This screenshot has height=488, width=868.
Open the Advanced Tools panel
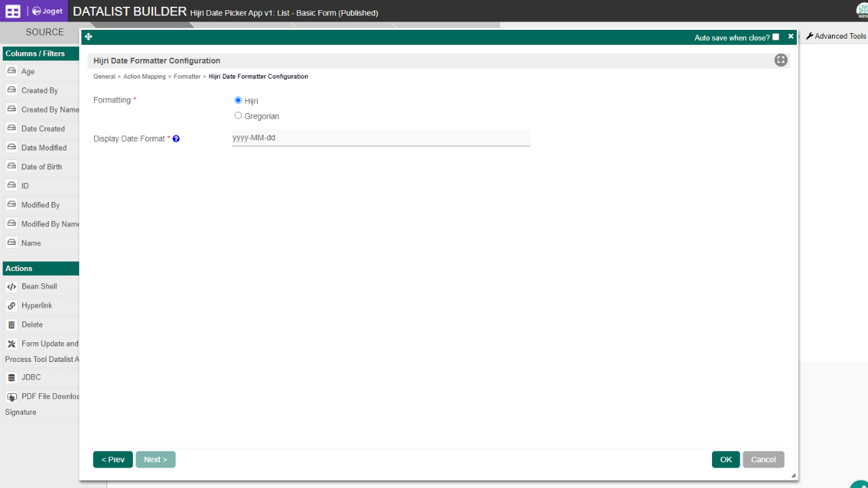pyautogui.click(x=835, y=36)
